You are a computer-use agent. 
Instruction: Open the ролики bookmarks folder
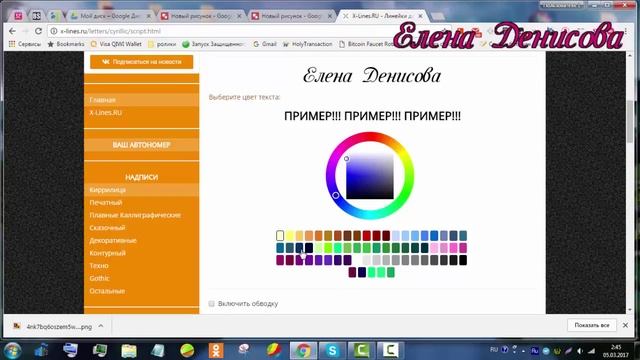point(162,44)
